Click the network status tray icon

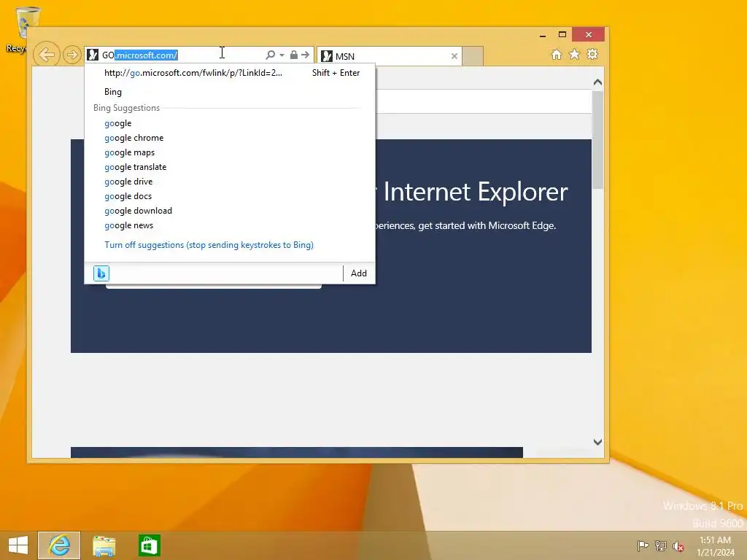(x=661, y=545)
